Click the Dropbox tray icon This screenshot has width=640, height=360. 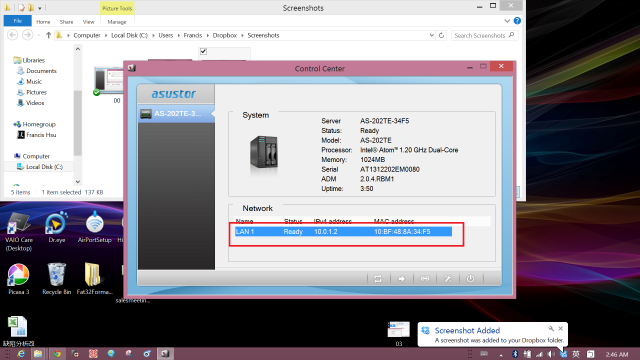tap(563, 354)
